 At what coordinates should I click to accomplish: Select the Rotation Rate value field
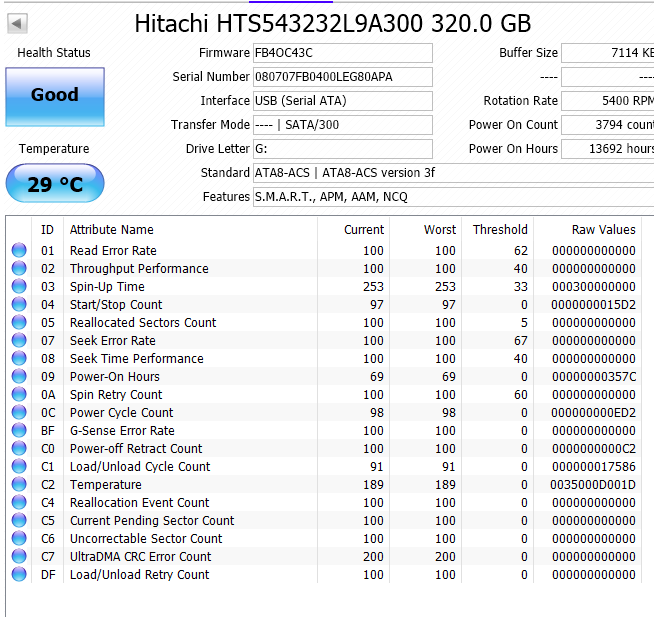608,101
